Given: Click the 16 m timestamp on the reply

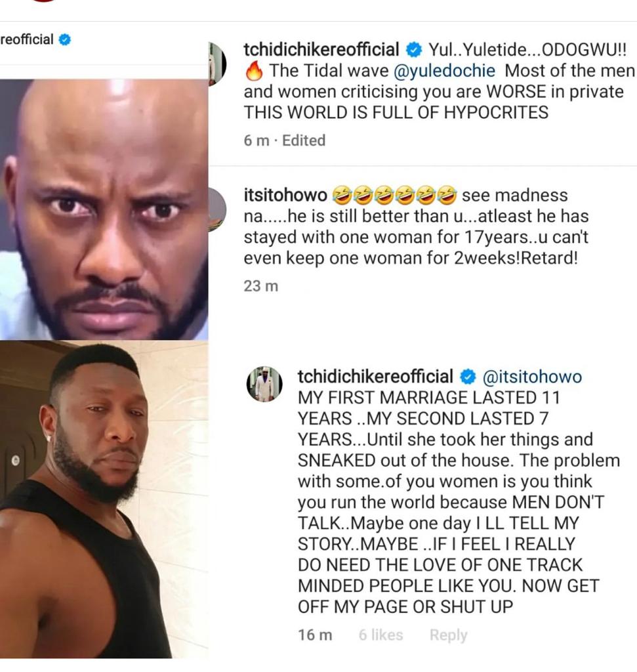Looking at the screenshot, I should coord(315,635).
